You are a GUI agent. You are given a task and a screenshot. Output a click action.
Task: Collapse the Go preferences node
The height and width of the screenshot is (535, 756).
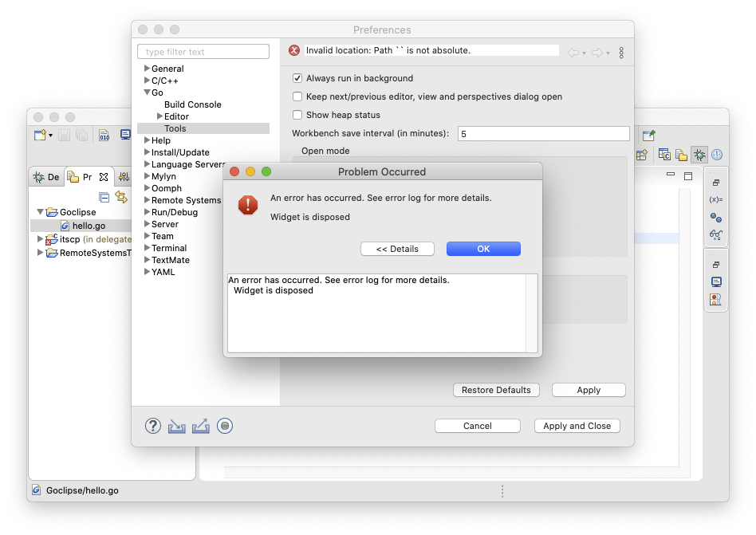coord(147,92)
